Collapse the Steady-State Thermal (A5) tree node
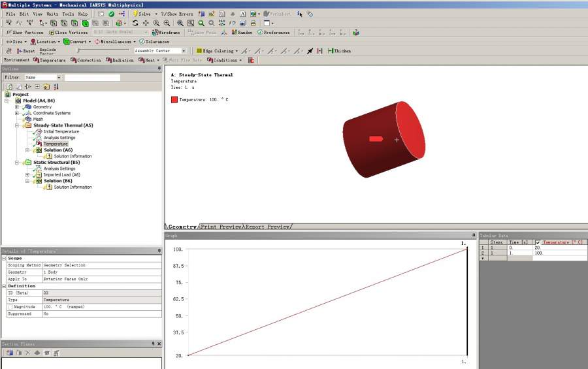This screenshot has width=588, height=369. (x=18, y=125)
